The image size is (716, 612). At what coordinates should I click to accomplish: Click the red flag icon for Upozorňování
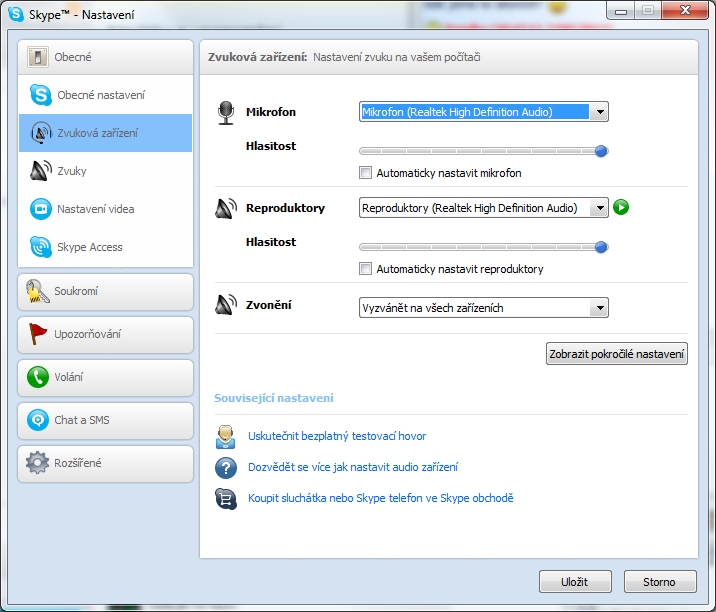coord(37,334)
